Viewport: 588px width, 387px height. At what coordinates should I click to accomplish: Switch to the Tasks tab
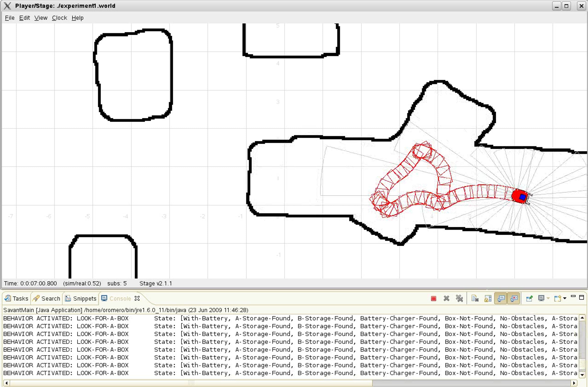tap(17, 299)
